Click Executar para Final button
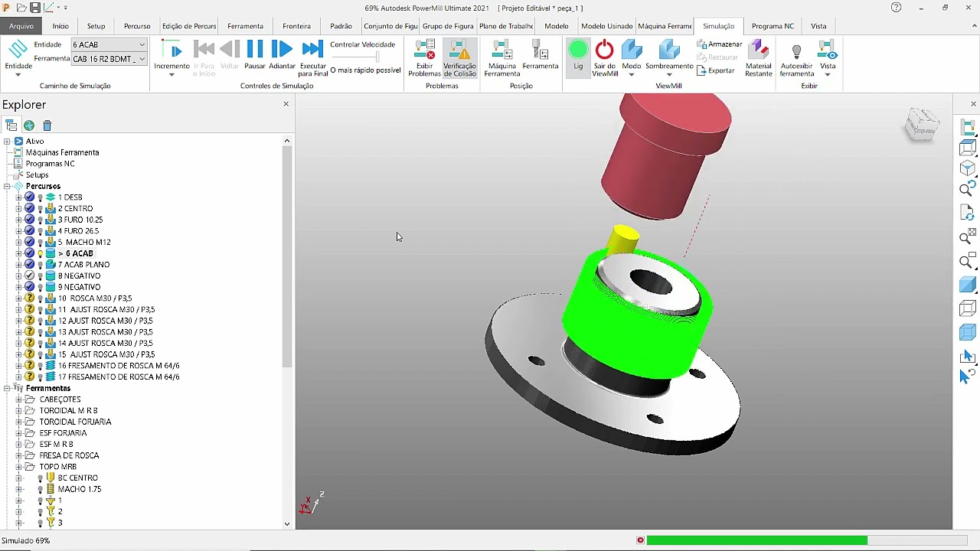 tap(312, 57)
